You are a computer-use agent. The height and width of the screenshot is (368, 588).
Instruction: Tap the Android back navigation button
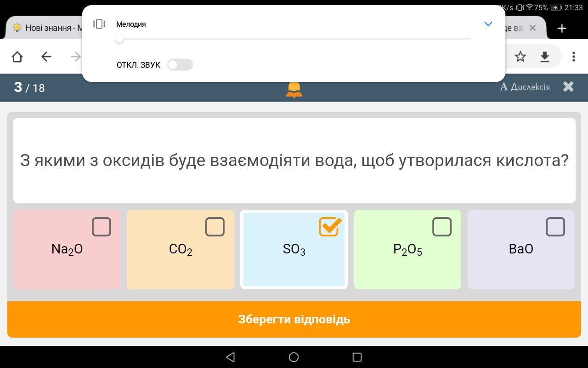click(x=231, y=357)
